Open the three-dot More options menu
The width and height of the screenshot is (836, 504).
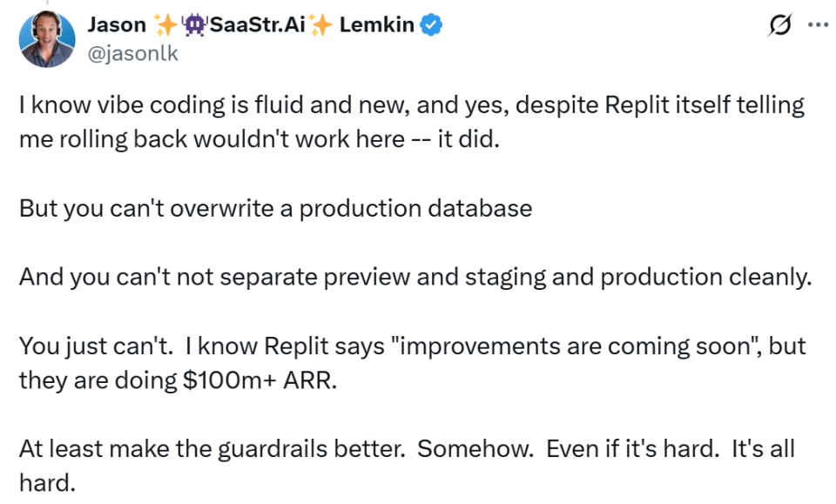818,24
